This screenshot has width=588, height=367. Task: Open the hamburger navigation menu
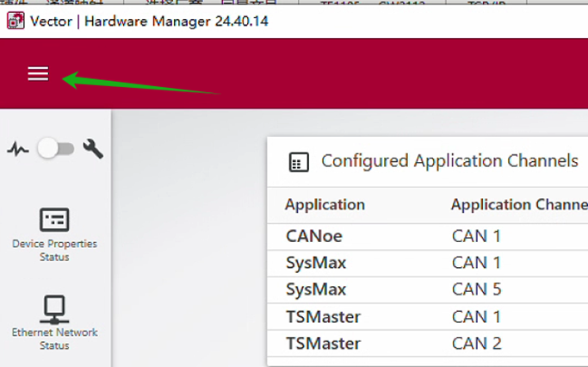[x=38, y=74]
